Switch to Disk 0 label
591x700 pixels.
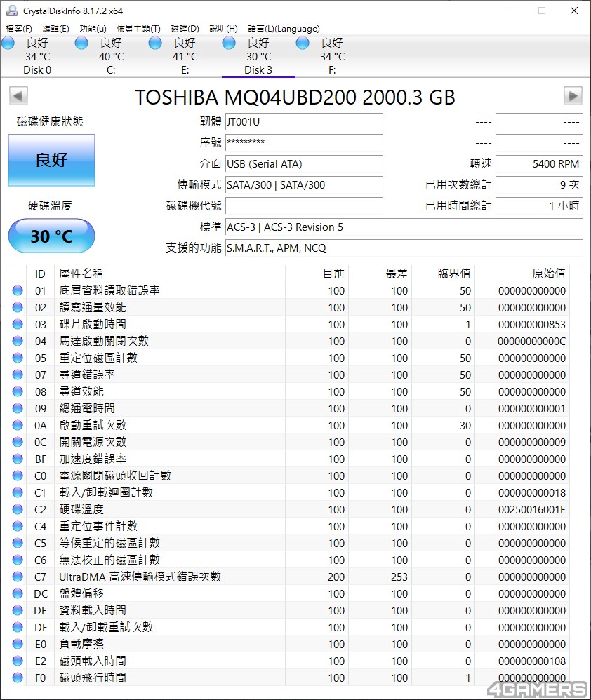pos(37,70)
